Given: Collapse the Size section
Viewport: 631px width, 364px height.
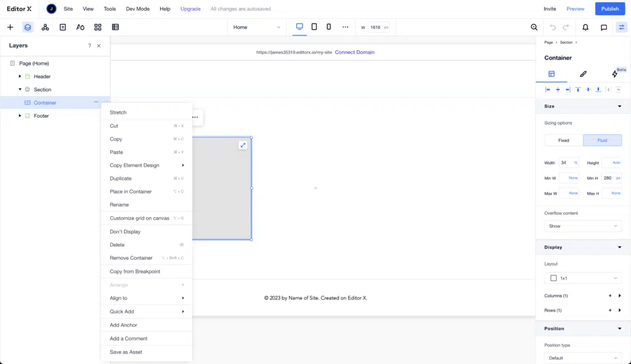Looking at the screenshot, I should click(620, 106).
